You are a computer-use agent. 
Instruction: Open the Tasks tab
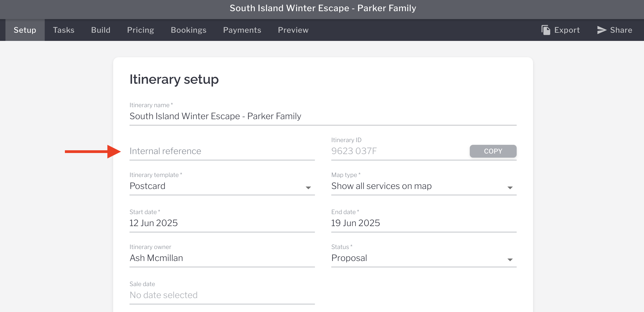point(64,30)
